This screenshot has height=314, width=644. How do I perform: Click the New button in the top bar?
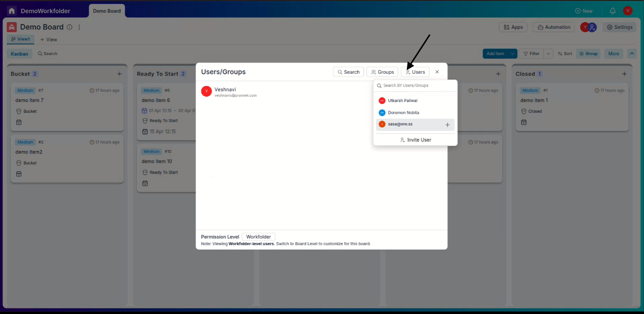click(584, 11)
